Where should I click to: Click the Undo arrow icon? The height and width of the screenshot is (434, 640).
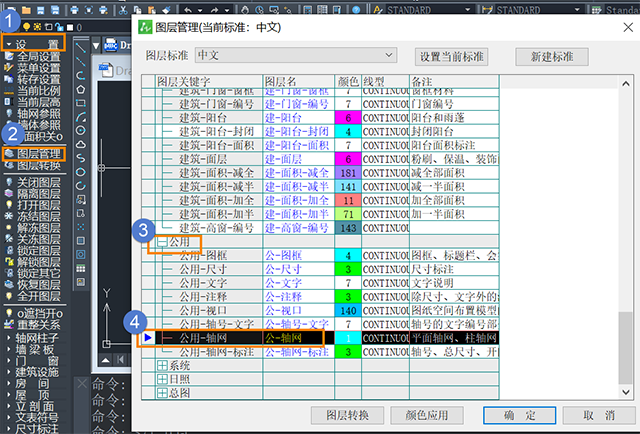coord(187,10)
